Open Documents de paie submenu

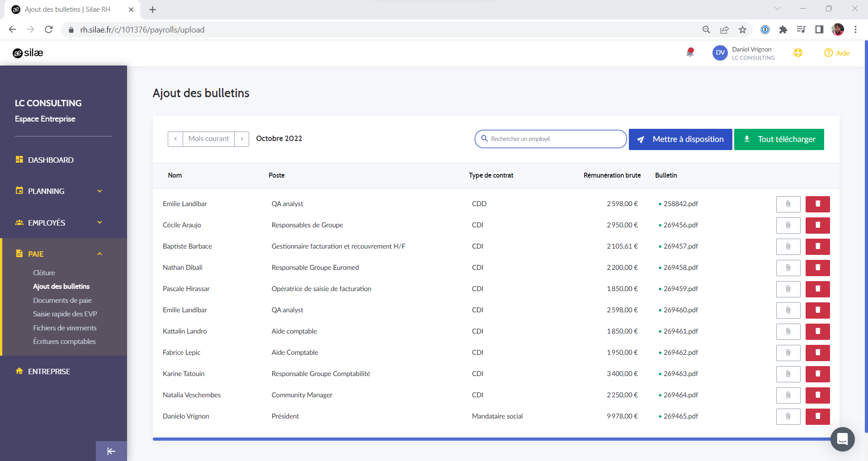[62, 301]
